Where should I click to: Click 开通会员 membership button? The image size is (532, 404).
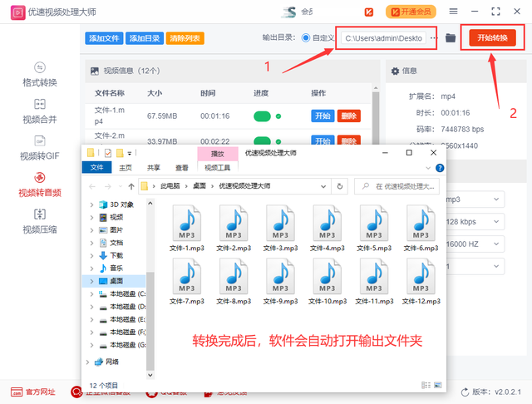coord(411,12)
